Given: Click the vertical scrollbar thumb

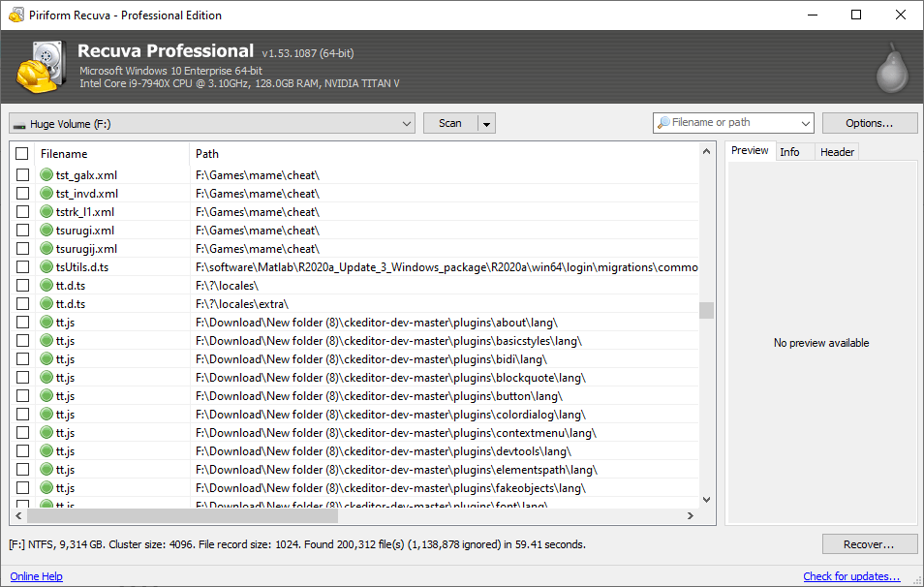Looking at the screenshot, I should pyautogui.click(x=706, y=310).
